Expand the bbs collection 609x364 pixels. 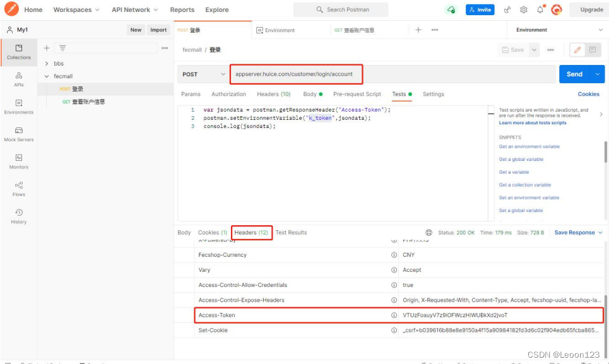(47, 63)
